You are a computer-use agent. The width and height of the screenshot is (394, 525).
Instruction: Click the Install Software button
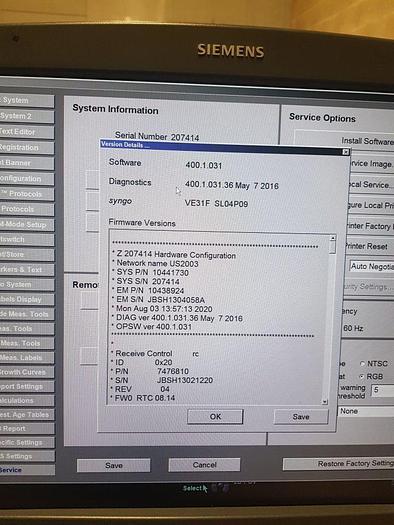[x=345, y=141]
